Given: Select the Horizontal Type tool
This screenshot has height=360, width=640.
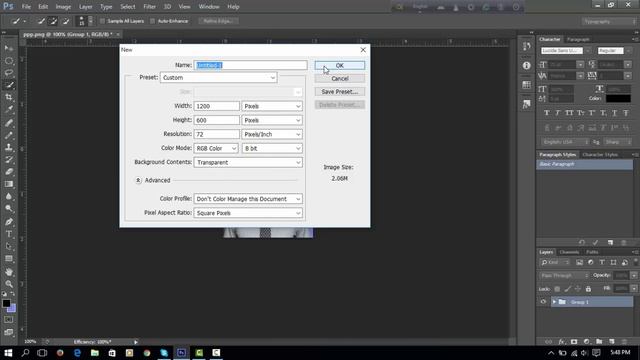Looking at the screenshot, I should tap(9, 234).
